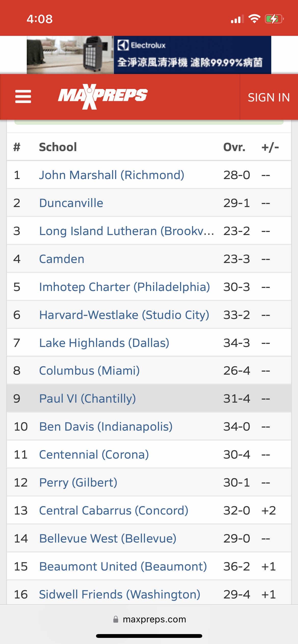Open Sidwell Friends (Washington) link
The height and width of the screenshot is (644, 298).
tap(119, 594)
